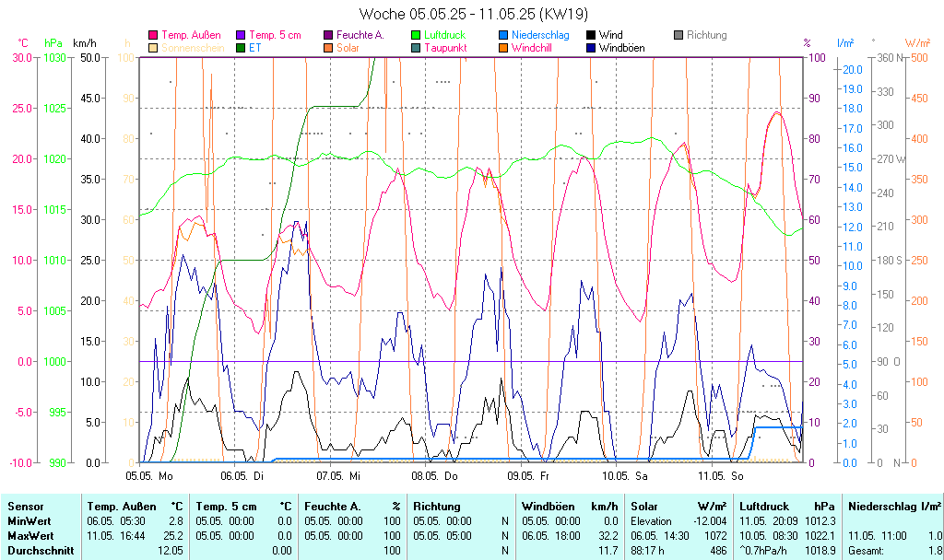
Task: Click the Durchschnitt row label in table
Action: (38, 550)
